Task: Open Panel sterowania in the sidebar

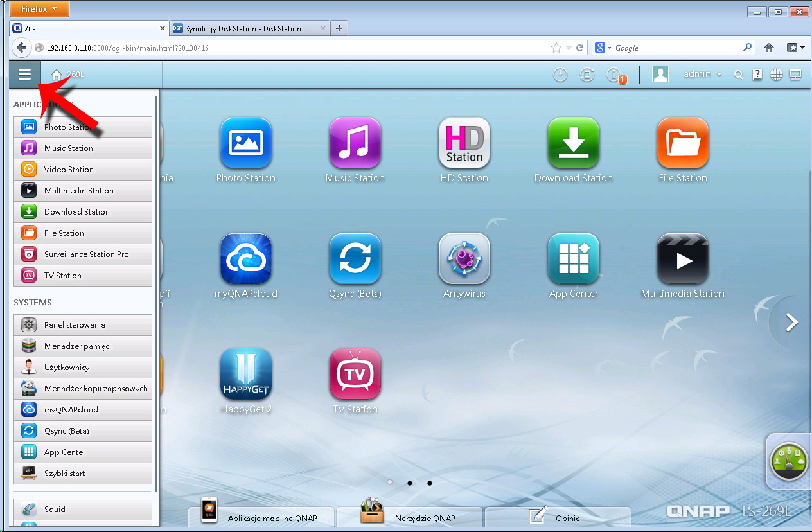Action: 83,325
